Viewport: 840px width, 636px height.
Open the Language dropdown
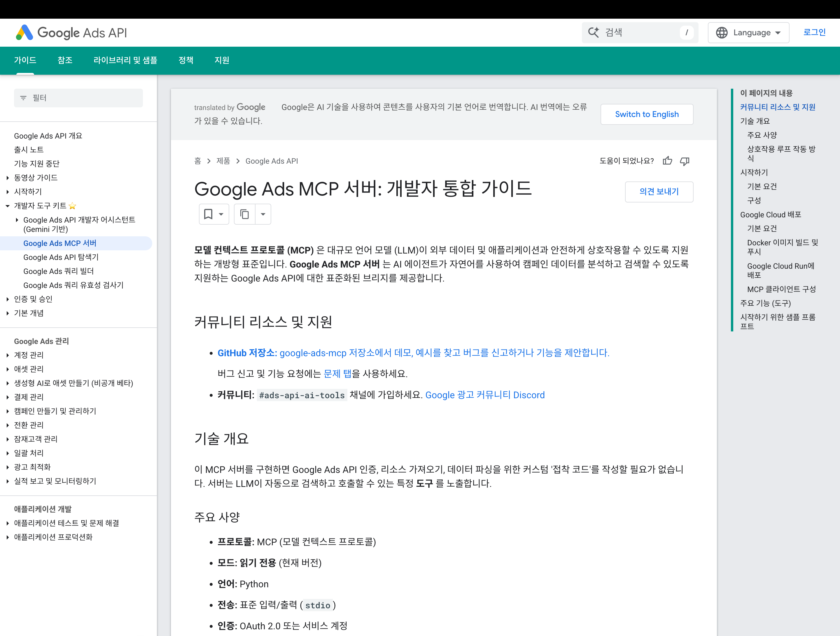pyautogui.click(x=748, y=33)
